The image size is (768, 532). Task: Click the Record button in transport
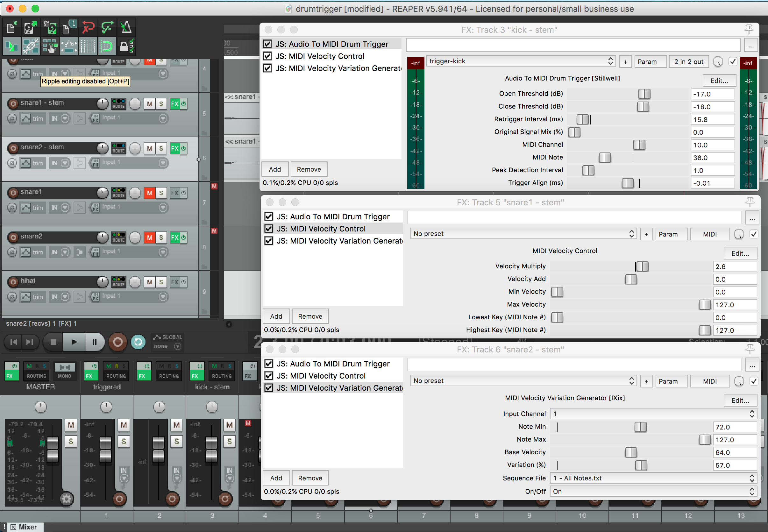pyautogui.click(x=117, y=341)
